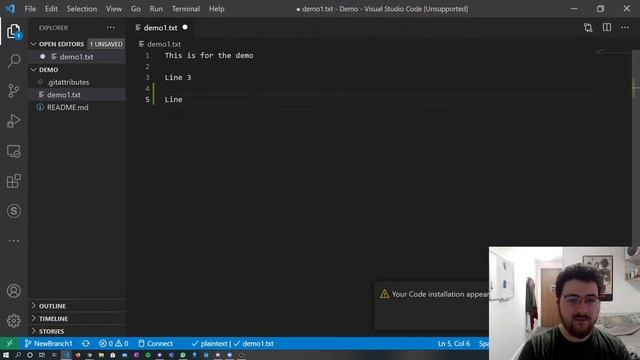Open the View menu

114,9
